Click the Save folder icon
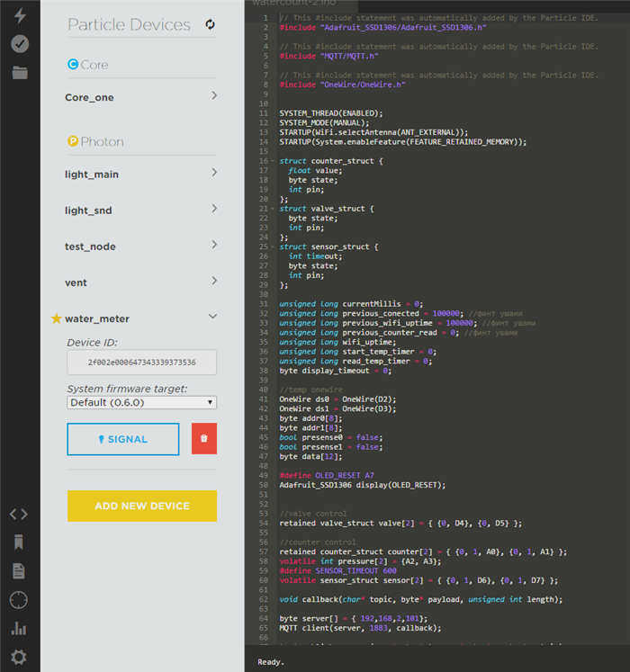 tap(20, 73)
